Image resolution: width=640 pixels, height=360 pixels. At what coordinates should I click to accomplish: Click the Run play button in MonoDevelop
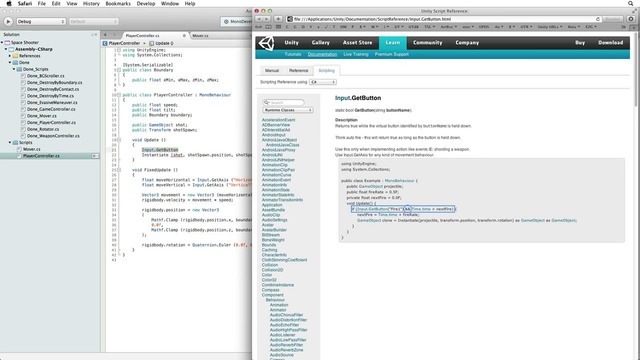(8, 22)
